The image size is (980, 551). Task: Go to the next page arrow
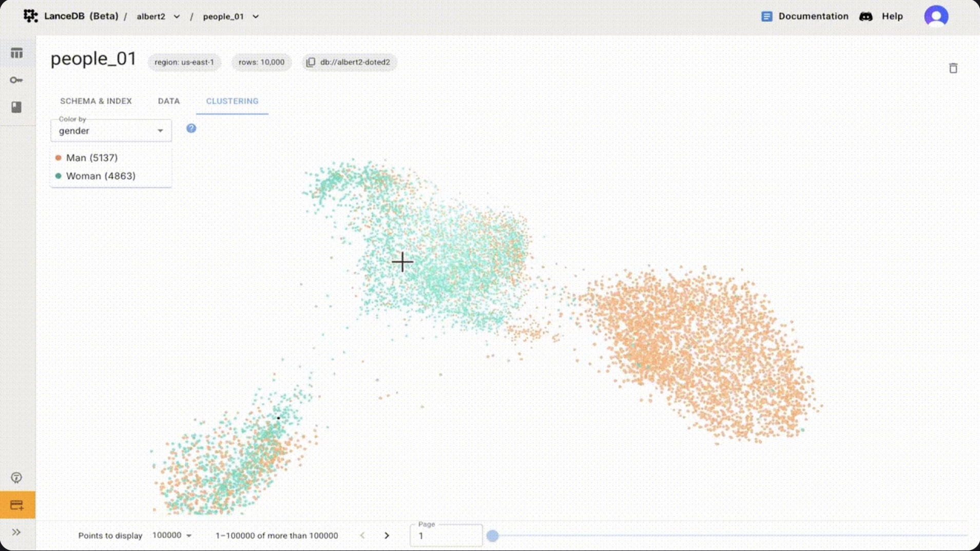tap(387, 535)
